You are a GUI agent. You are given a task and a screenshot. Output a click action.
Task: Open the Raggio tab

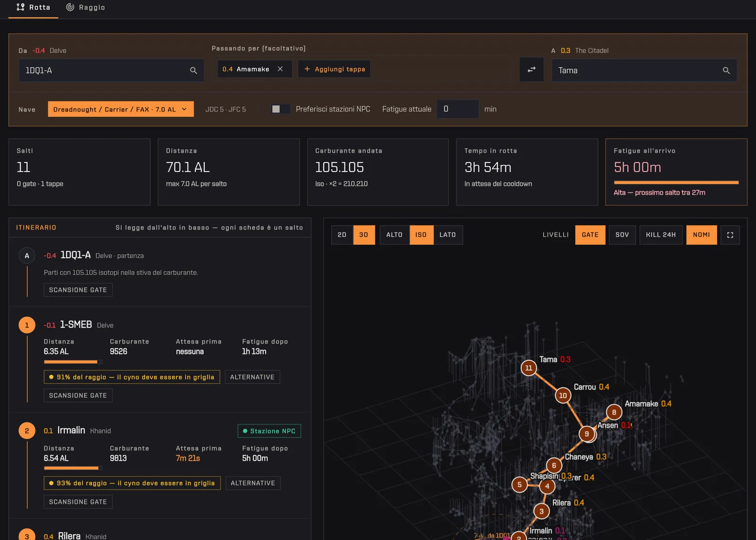86,8
